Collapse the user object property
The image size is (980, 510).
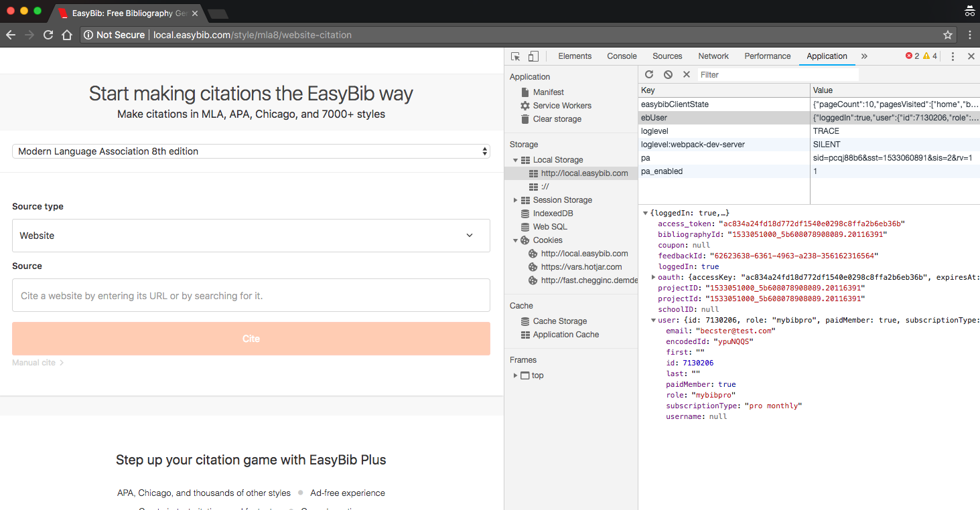point(654,320)
